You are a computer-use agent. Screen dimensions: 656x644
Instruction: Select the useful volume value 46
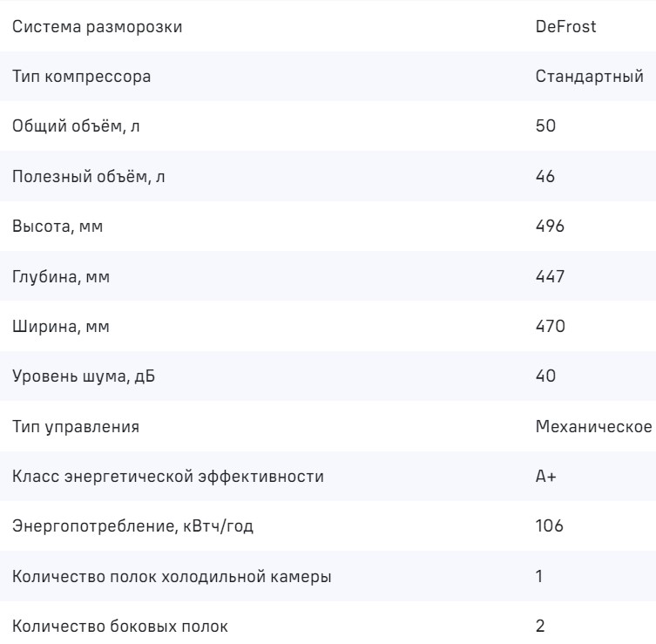(545, 176)
